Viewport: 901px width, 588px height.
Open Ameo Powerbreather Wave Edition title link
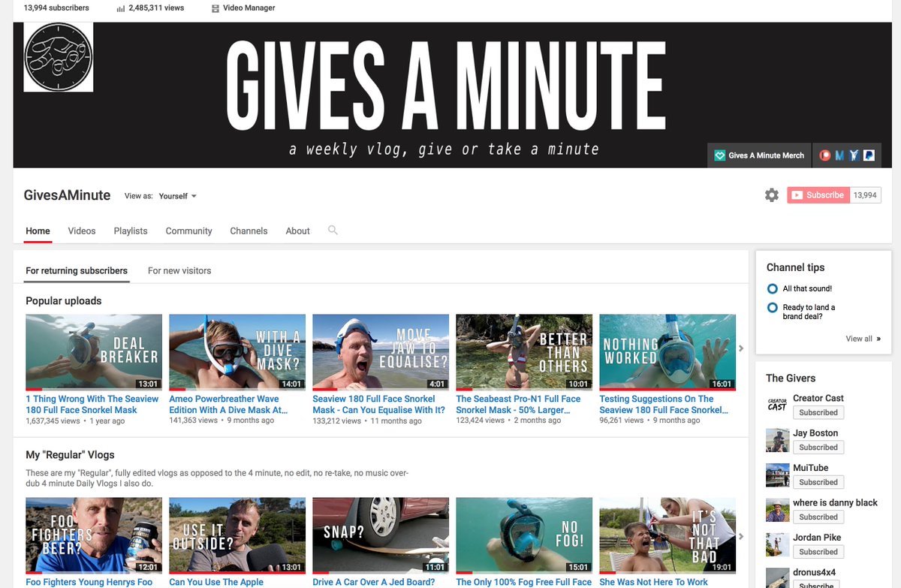coord(228,405)
